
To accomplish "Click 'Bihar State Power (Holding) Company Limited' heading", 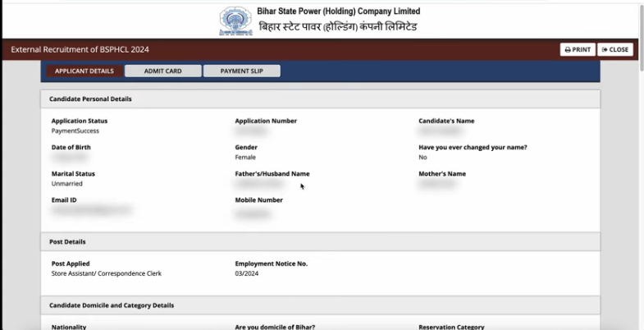I will 339,11.
